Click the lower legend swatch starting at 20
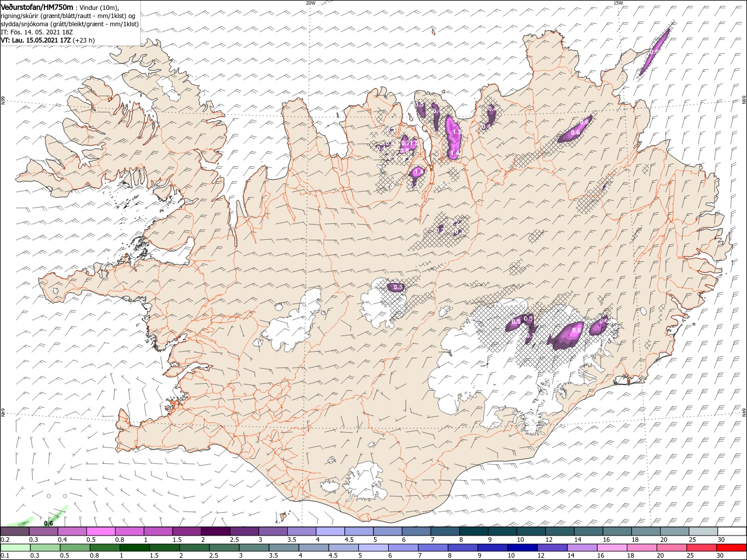Image resolution: width=747 pixels, height=560 pixels. point(671,548)
